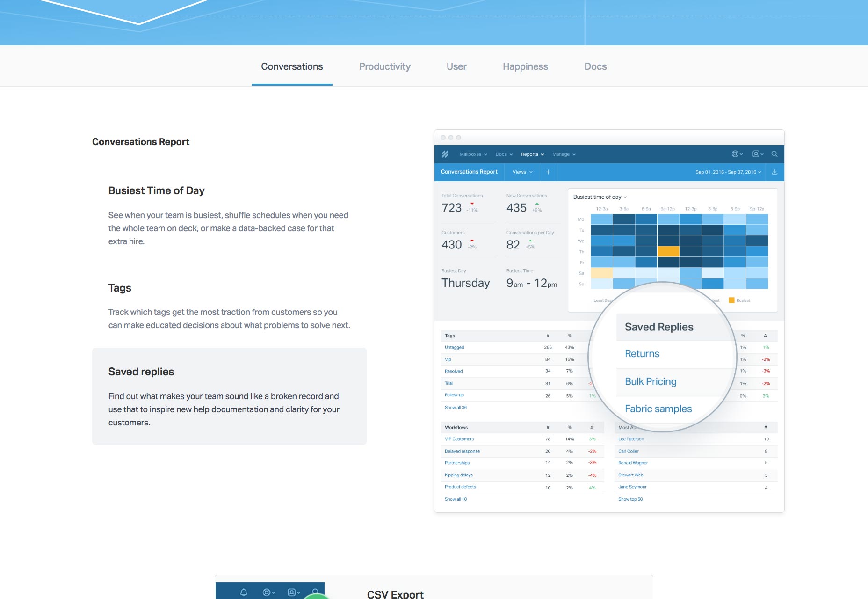Open the Vip tag link

click(448, 359)
